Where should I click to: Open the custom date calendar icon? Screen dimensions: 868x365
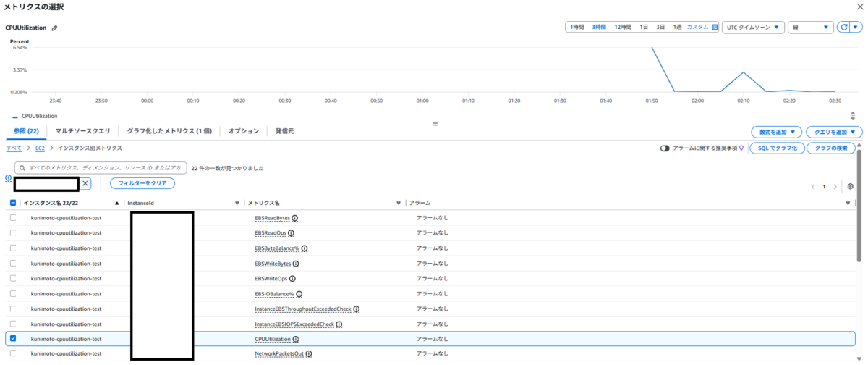coord(715,27)
